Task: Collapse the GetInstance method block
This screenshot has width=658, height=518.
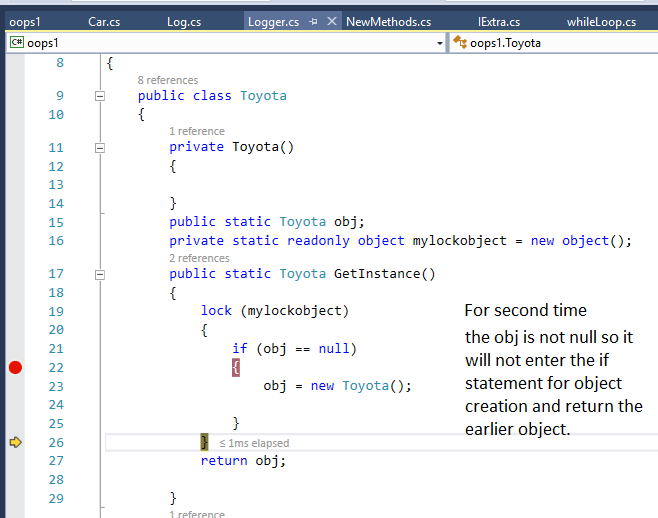Action: 99,273
